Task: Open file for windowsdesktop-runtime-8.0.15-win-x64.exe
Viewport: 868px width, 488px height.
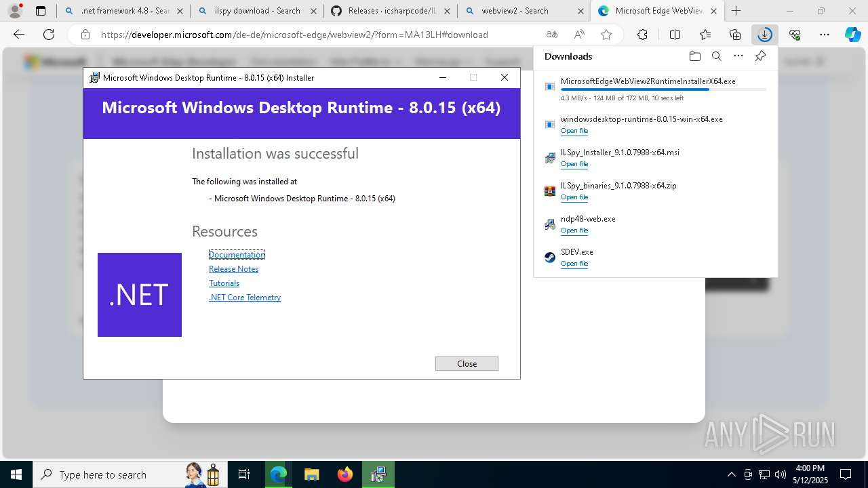Action: tap(574, 131)
